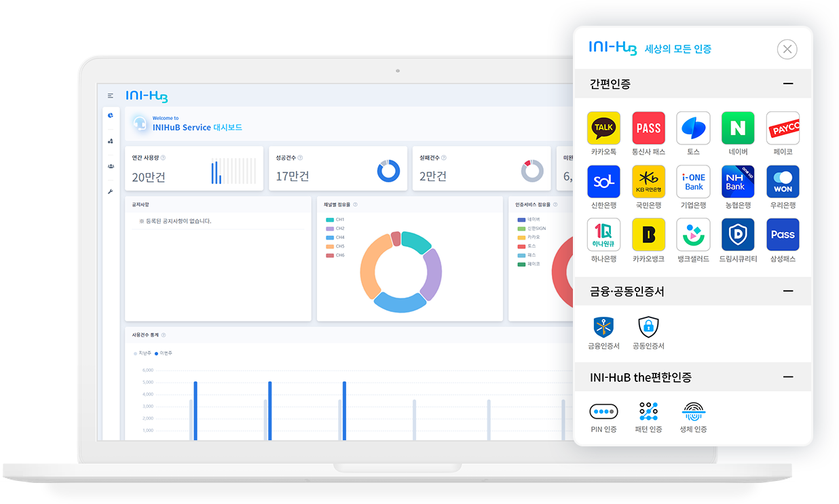This screenshot has width=839, height=504.
Task: Choose the i-ONE Bank (기업은행) icon
Action: point(693,182)
